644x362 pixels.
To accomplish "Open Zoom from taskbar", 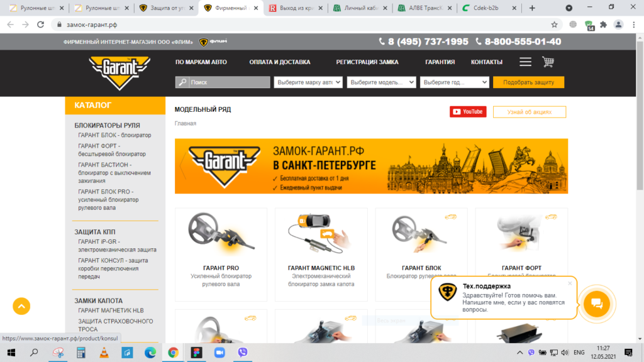I will click(219, 353).
